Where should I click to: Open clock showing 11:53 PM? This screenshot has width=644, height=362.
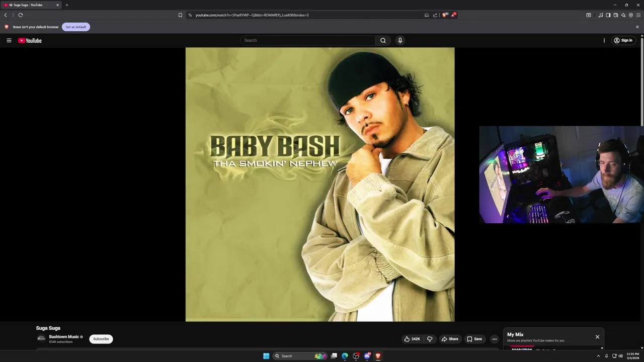[633, 356]
